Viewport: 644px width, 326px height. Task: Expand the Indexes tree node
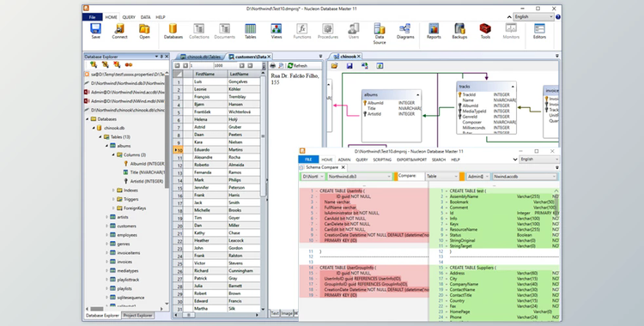(x=113, y=190)
